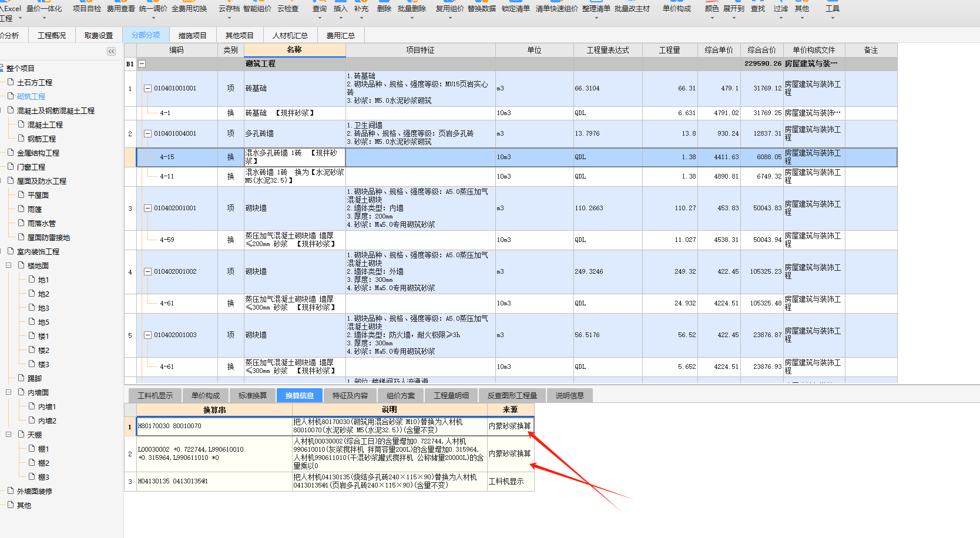Open 智能组价 tool
The image size is (980, 538).
click(257, 9)
